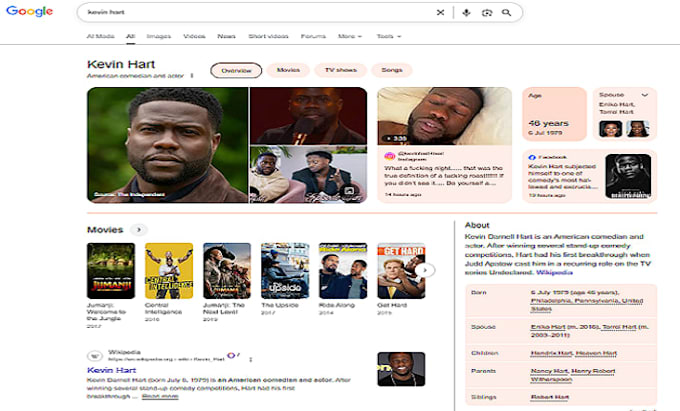
Task: Open the Central Intelligence movie poster
Action: pyautogui.click(x=169, y=271)
